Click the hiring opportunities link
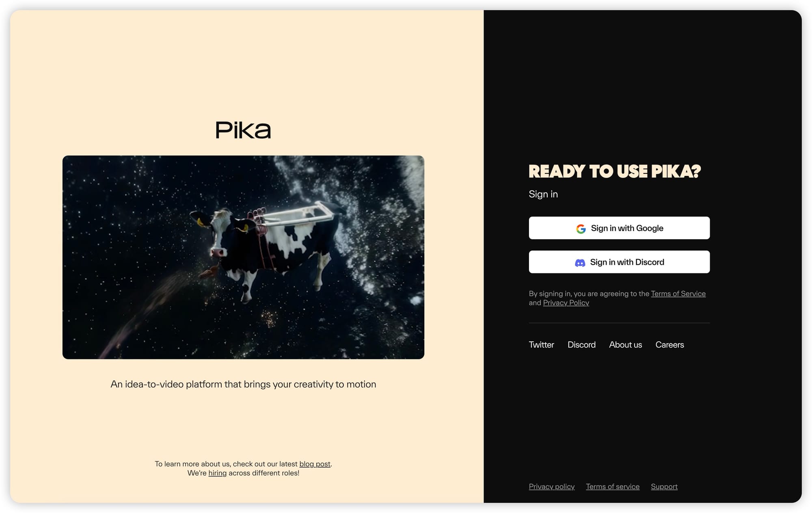This screenshot has width=812, height=513. click(x=216, y=473)
